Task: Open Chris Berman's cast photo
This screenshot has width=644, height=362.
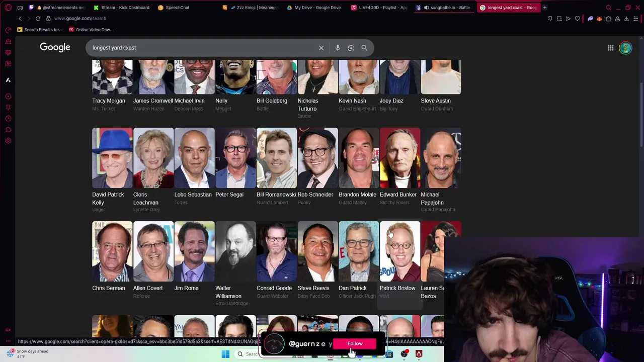Action: coord(112,251)
